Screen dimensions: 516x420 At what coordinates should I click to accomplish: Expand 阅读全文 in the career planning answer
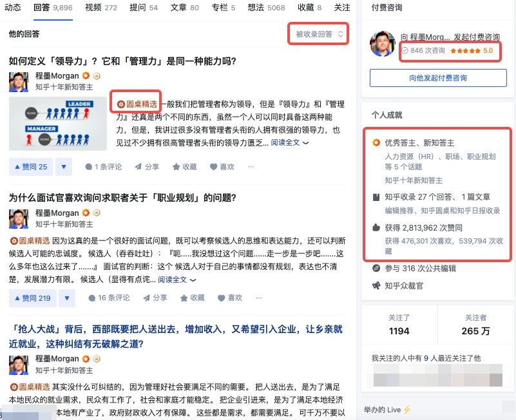pyautogui.click(x=177, y=280)
